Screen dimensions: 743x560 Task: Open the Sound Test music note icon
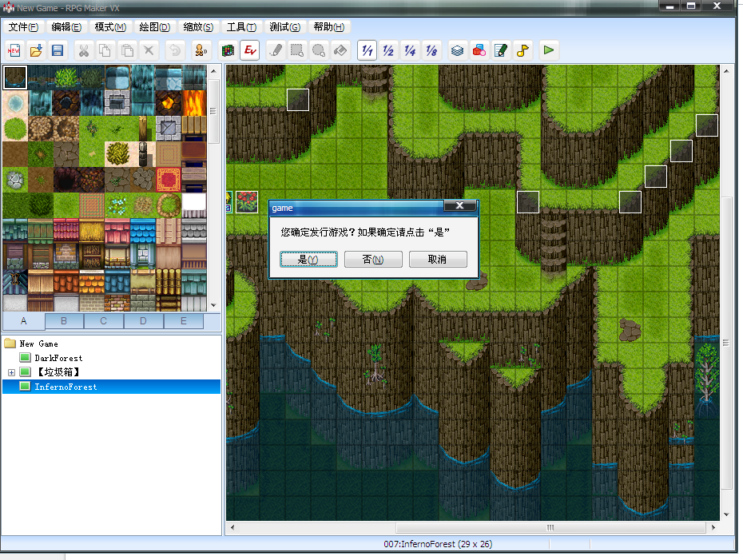point(522,50)
